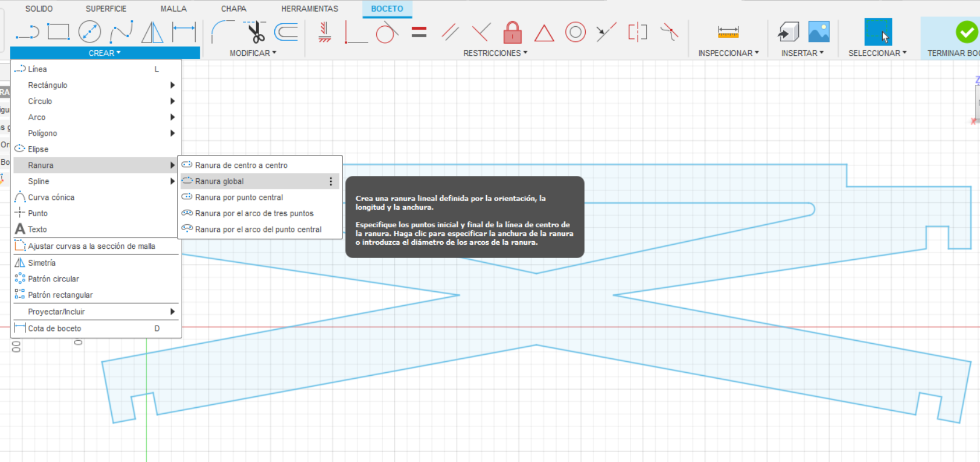Choose Línea from the Crear menu
980x462 pixels.
(x=96, y=69)
